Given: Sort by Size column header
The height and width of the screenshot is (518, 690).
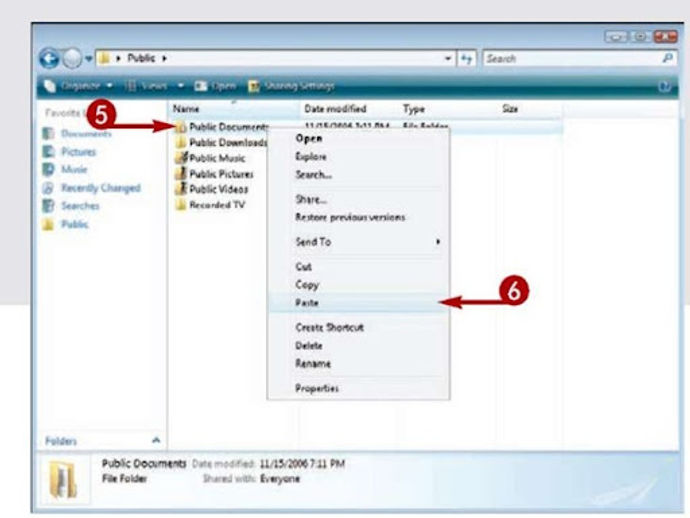Looking at the screenshot, I should point(510,109).
